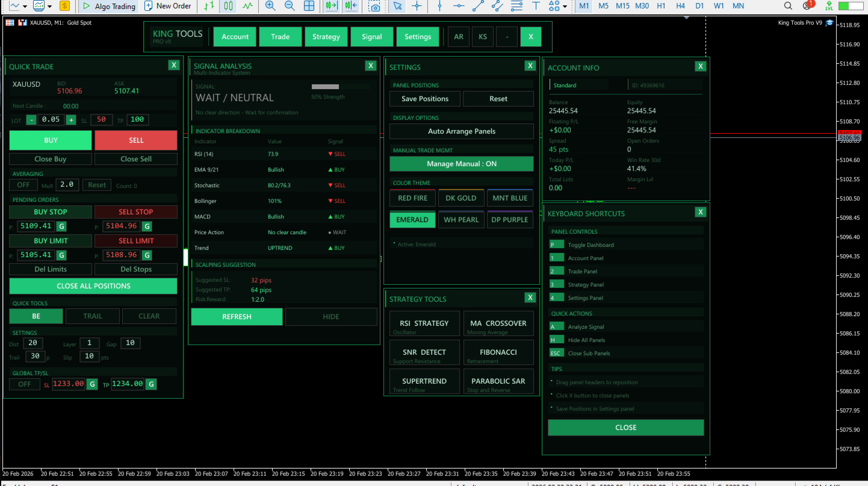Viewport: 868px width, 486px height.
Task: Open the objects shapes dropdown arrow
Action: 565,7
